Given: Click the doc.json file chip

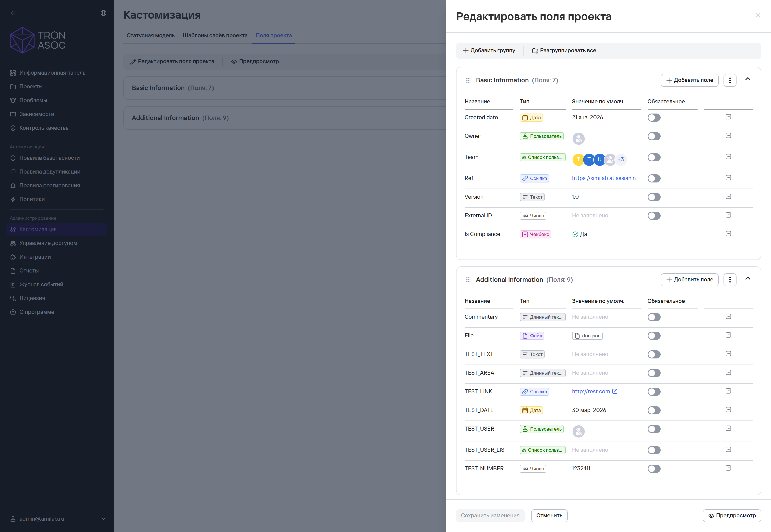Looking at the screenshot, I should (x=587, y=336).
